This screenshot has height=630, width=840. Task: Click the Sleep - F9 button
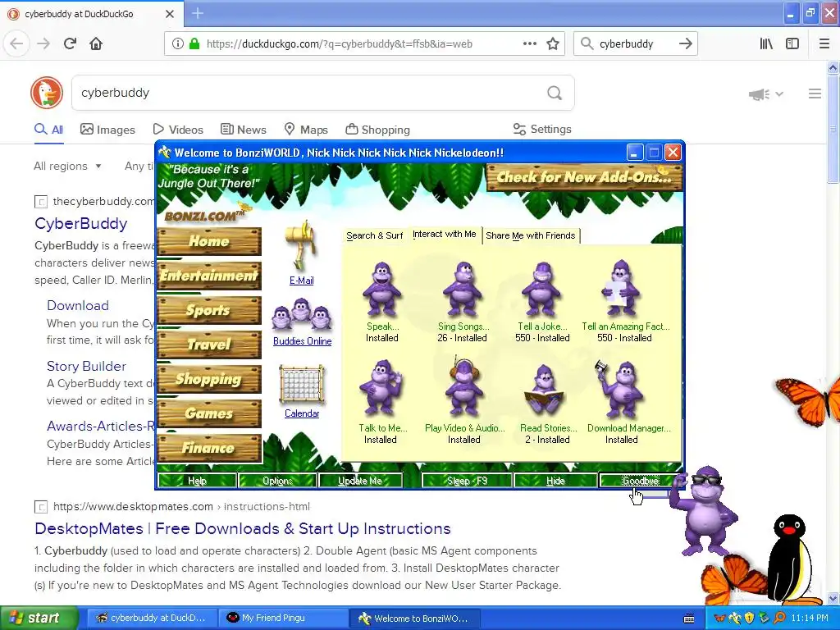[467, 481]
